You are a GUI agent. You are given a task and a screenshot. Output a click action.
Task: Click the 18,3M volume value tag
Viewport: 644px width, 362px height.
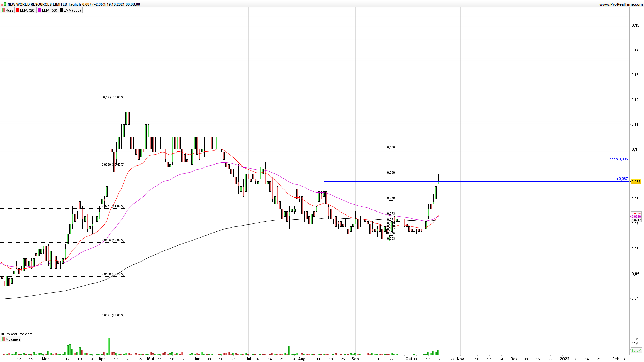pyautogui.click(x=636, y=350)
